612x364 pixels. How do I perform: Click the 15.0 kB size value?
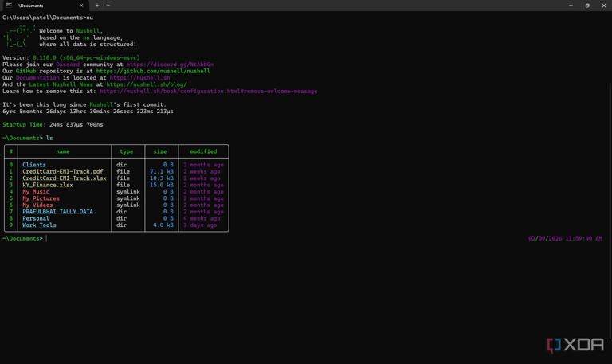162,185
